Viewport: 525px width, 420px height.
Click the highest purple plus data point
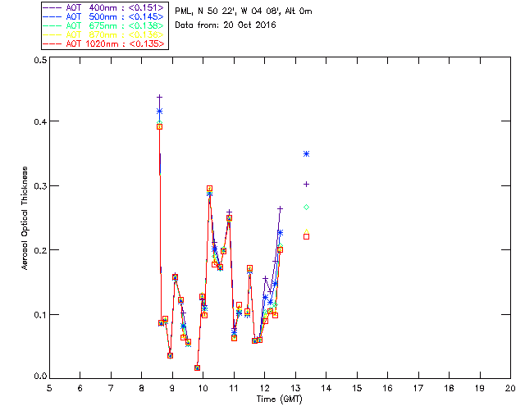pos(160,97)
